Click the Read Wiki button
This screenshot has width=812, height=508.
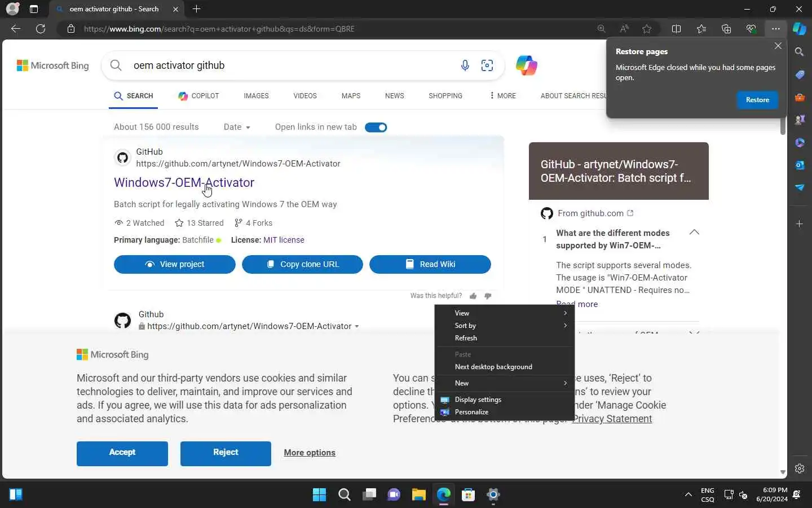pos(430,264)
